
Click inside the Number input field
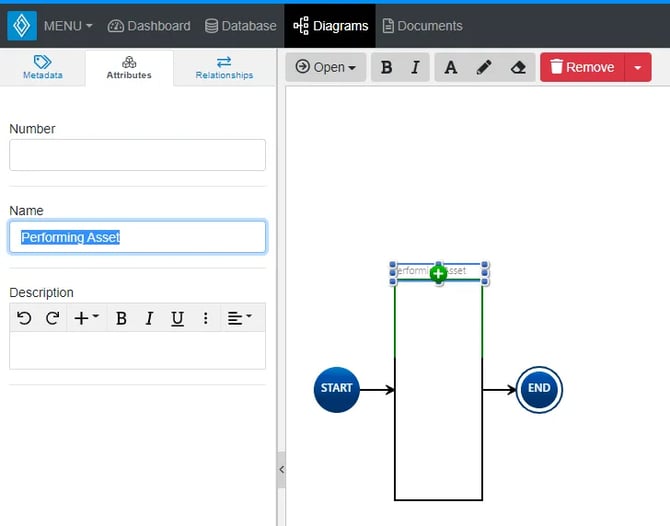point(137,155)
